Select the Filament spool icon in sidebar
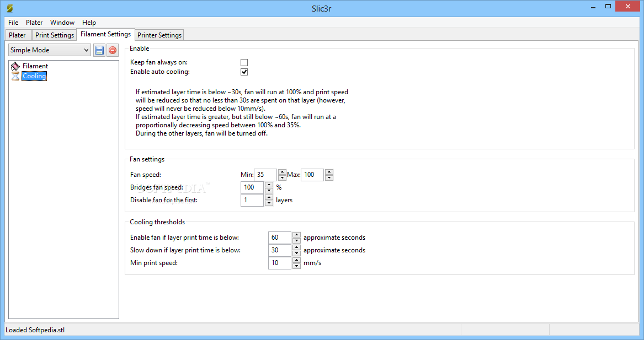The width and height of the screenshot is (644, 340). (x=15, y=66)
